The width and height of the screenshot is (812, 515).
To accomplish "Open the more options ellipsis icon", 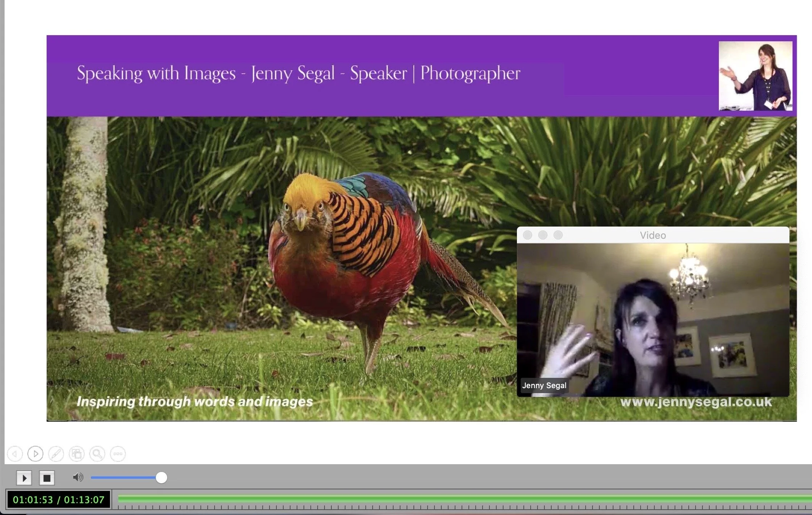I will pyautogui.click(x=118, y=454).
